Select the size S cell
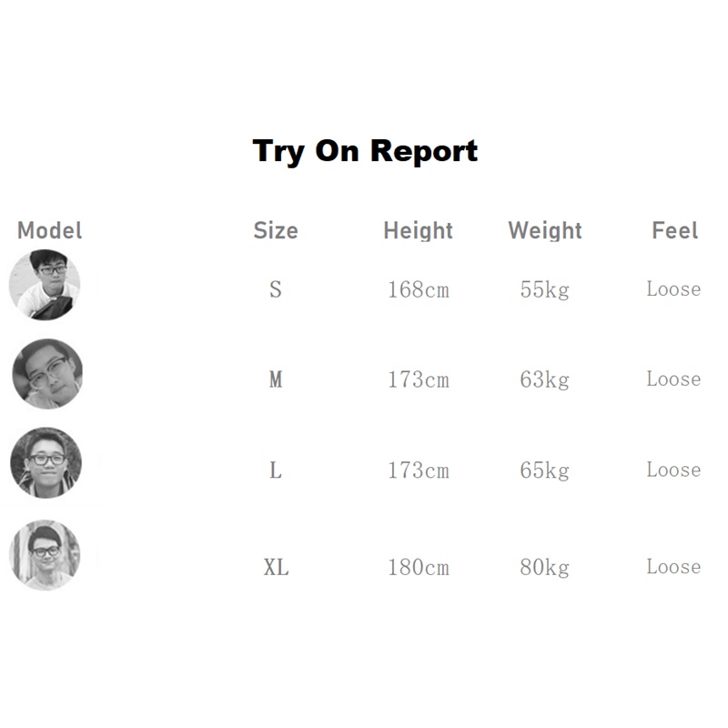 point(276,289)
